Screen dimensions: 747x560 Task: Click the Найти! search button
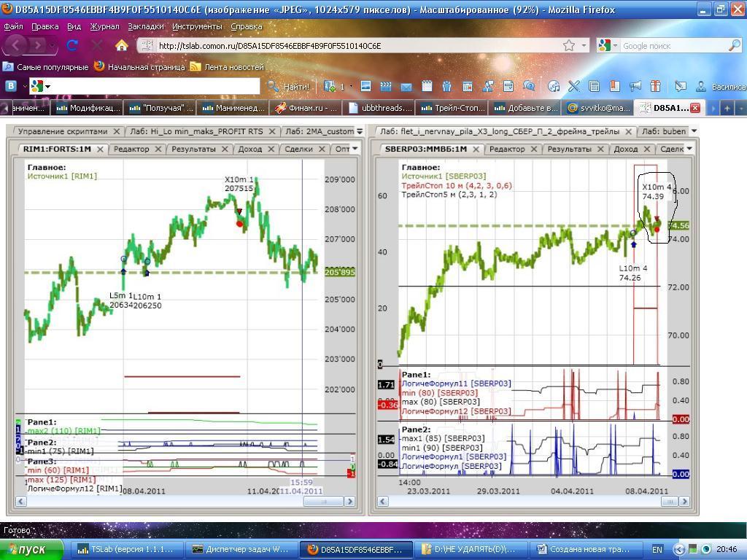click(x=289, y=87)
